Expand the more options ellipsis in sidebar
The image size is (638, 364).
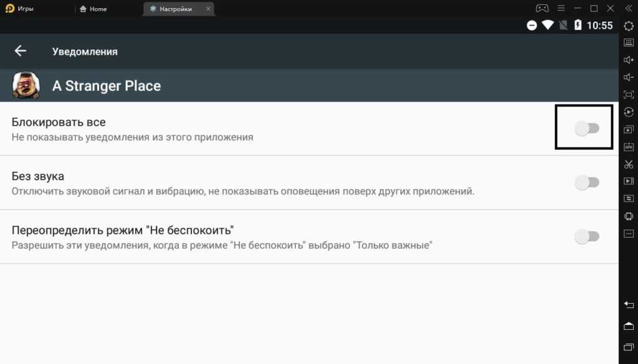tap(628, 233)
